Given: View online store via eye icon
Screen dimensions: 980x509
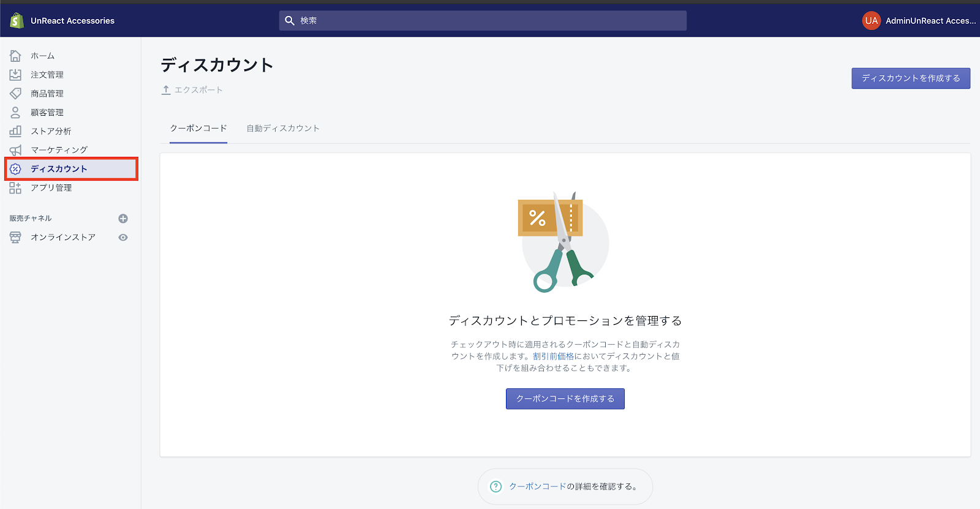Looking at the screenshot, I should [123, 238].
